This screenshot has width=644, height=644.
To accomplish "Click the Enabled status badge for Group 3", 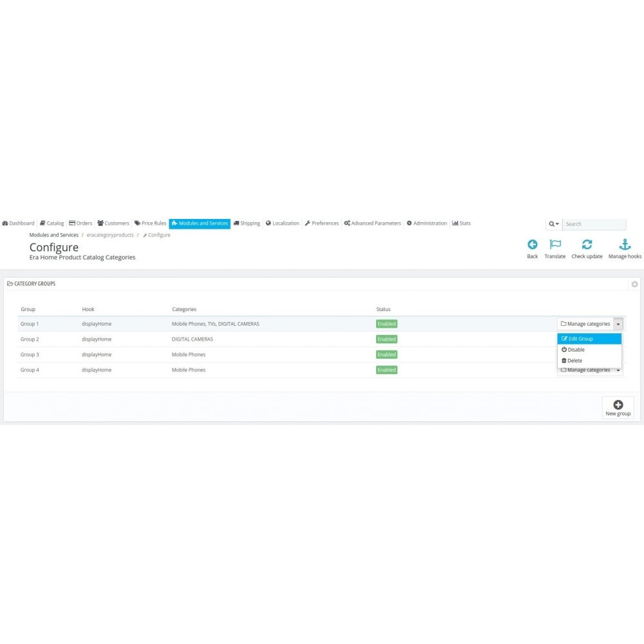I will pos(386,355).
